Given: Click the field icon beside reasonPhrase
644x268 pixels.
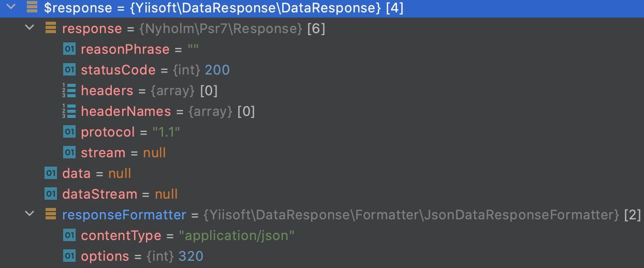Looking at the screenshot, I should (x=69, y=49).
